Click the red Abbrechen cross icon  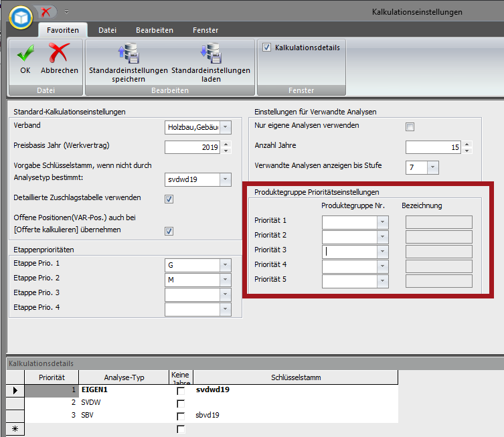click(x=59, y=53)
